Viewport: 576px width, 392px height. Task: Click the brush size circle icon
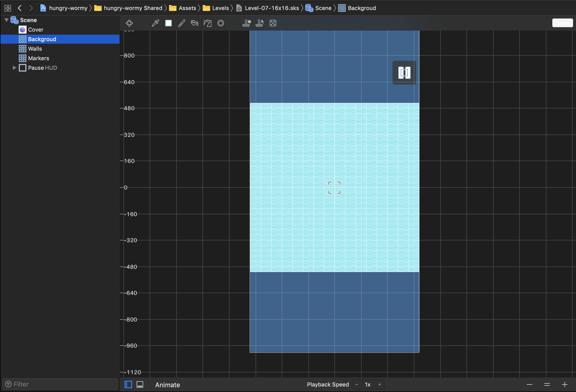221,23
